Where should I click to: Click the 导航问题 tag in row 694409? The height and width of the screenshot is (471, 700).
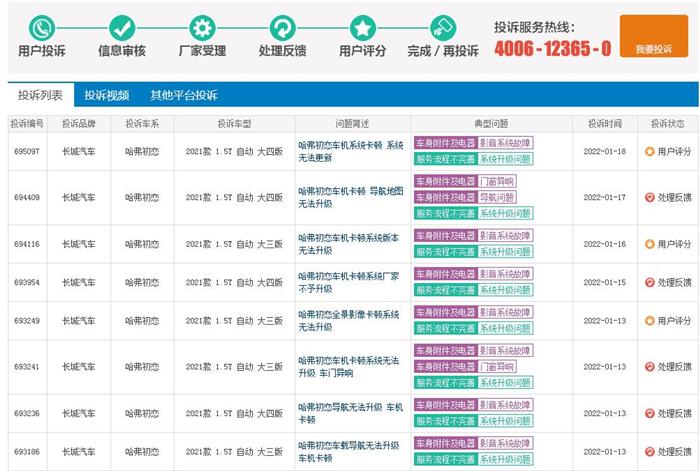pyautogui.click(x=497, y=197)
